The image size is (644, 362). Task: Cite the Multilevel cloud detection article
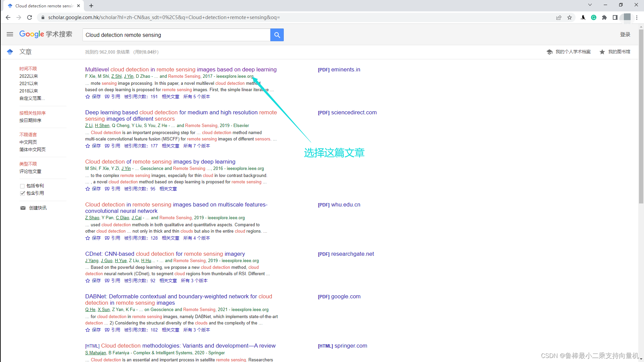(x=112, y=97)
